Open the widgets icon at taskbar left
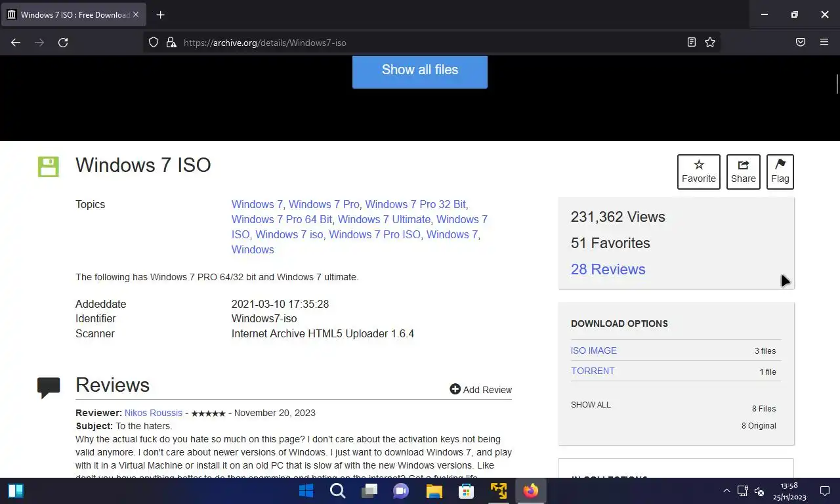Image resolution: width=840 pixels, height=504 pixels. [x=16, y=491]
